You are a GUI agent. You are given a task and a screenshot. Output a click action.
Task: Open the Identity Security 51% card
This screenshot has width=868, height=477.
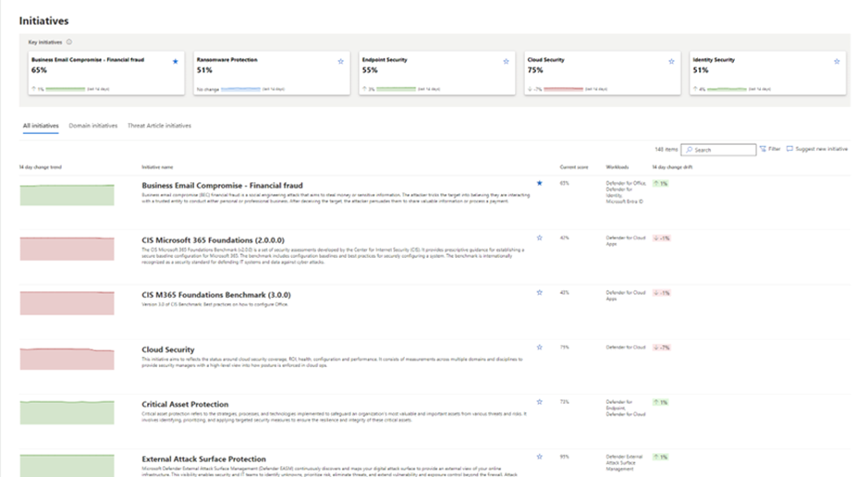coord(768,73)
